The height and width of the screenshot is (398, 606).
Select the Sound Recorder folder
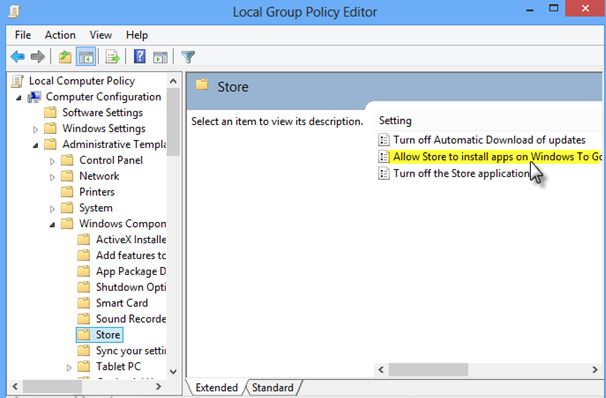(x=131, y=318)
